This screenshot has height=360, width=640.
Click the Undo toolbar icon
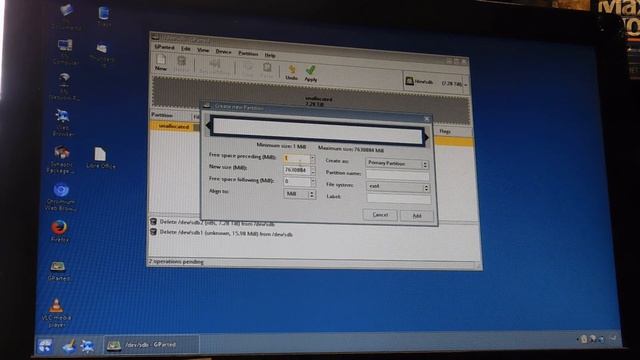[291, 72]
